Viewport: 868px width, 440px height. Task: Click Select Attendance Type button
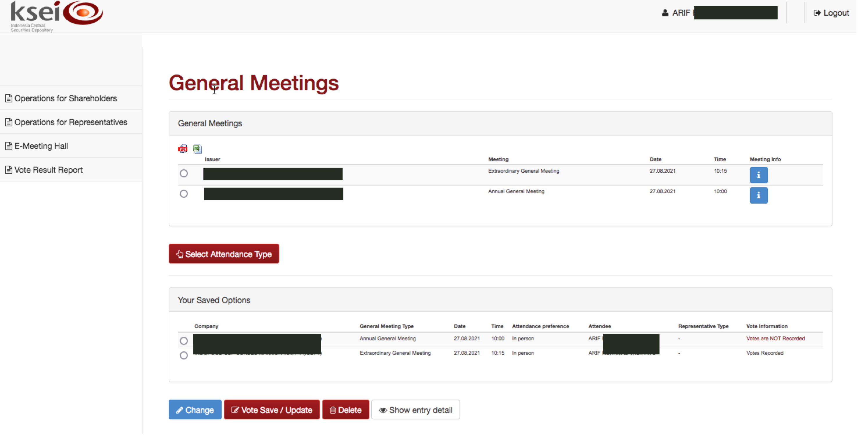(224, 254)
